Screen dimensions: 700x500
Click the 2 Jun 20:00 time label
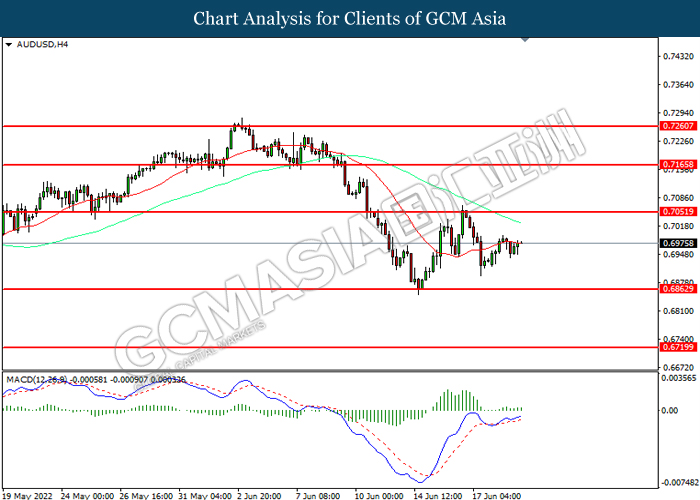[260, 496]
